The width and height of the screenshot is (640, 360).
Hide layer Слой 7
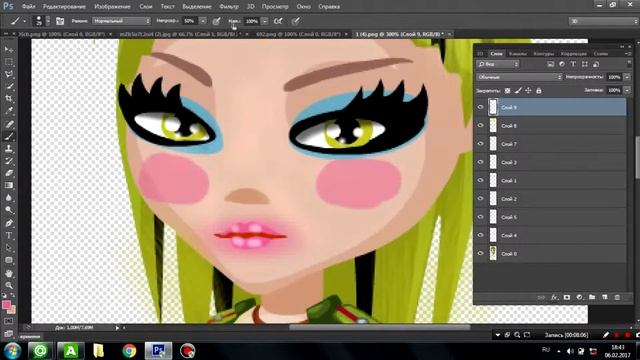(x=480, y=144)
